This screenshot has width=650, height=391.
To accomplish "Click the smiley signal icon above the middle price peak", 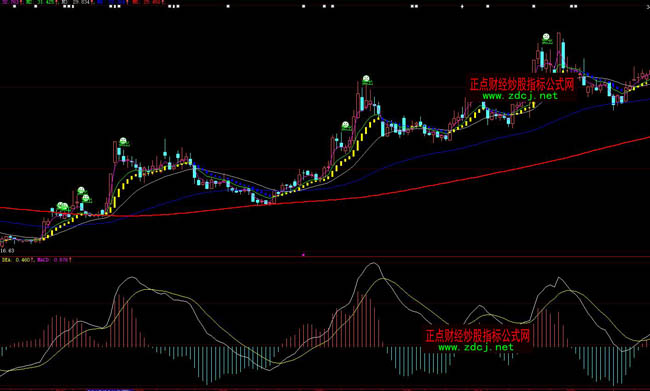I will [366, 79].
